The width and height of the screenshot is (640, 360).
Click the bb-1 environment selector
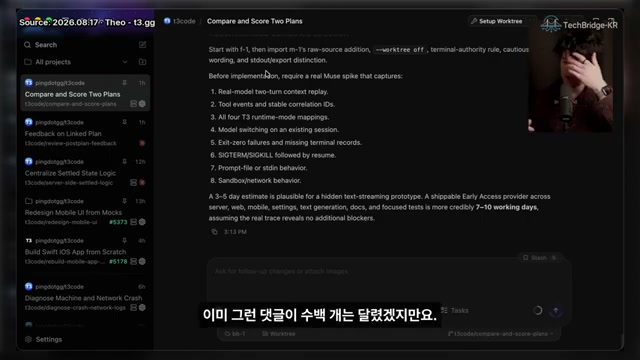pos(235,334)
